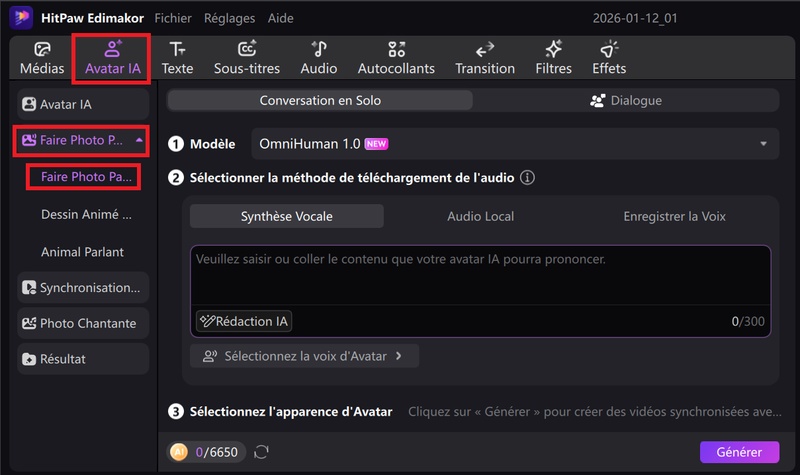Select the Dessin Animé sub-item
The height and width of the screenshot is (475, 800).
point(86,214)
